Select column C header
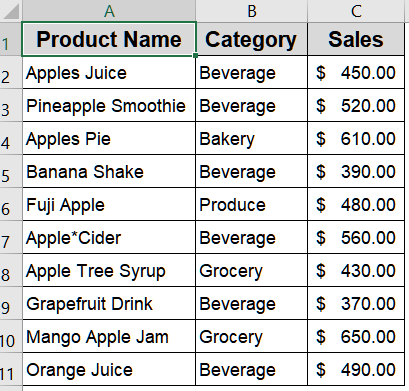409x391 pixels. 356,11
